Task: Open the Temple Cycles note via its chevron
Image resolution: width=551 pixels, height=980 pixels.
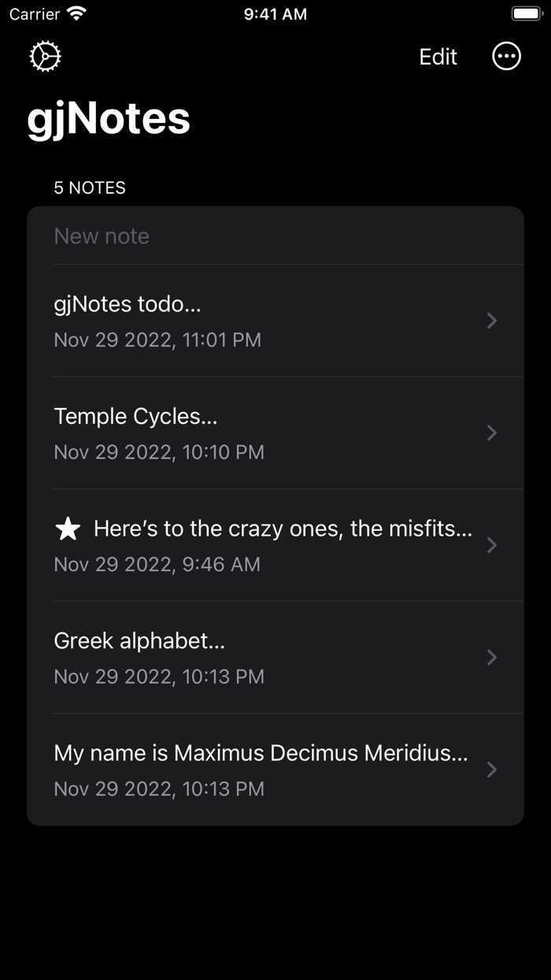Action: pyautogui.click(x=491, y=432)
